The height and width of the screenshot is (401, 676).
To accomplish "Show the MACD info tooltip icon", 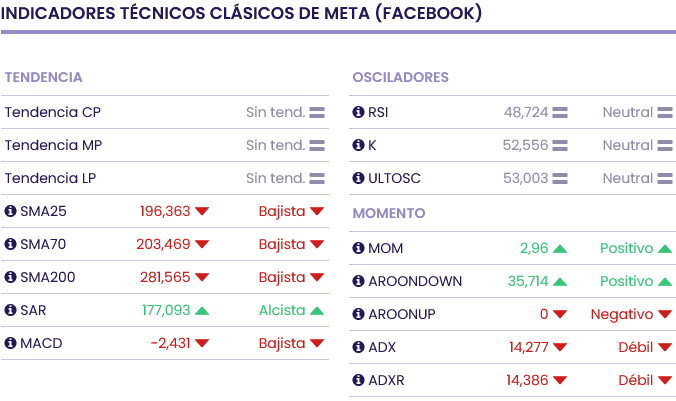I will pyautogui.click(x=10, y=343).
